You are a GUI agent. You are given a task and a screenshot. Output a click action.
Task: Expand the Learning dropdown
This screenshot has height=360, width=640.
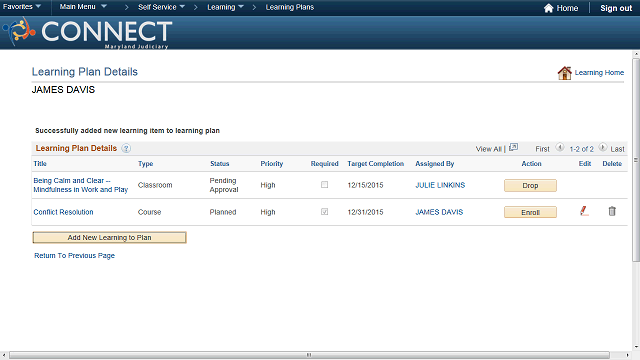pos(225,7)
